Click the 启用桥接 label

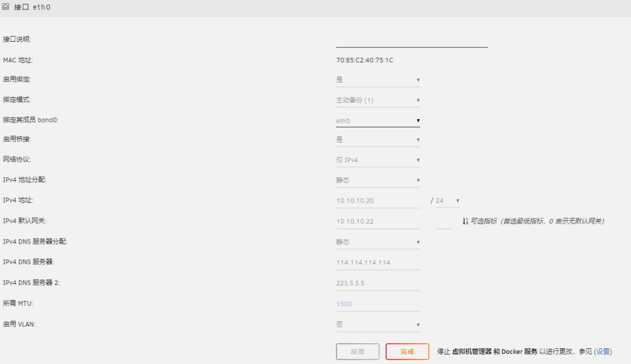[x=17, y=139]
